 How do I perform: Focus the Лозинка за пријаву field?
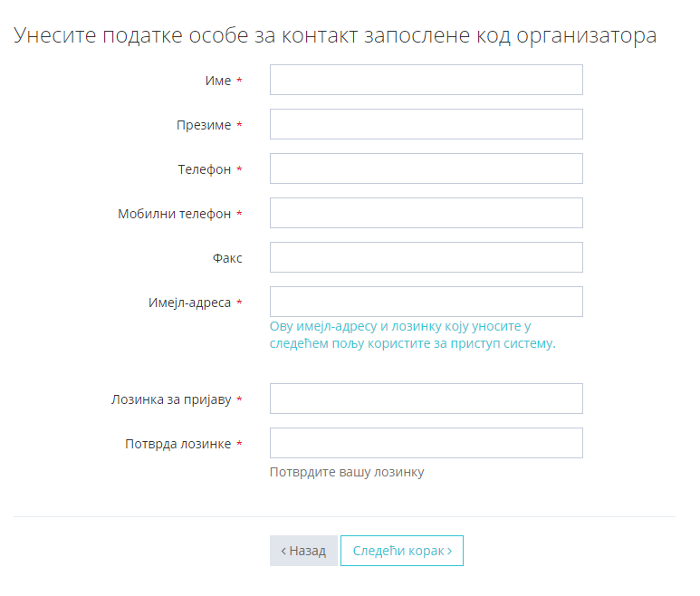point(426,399)
